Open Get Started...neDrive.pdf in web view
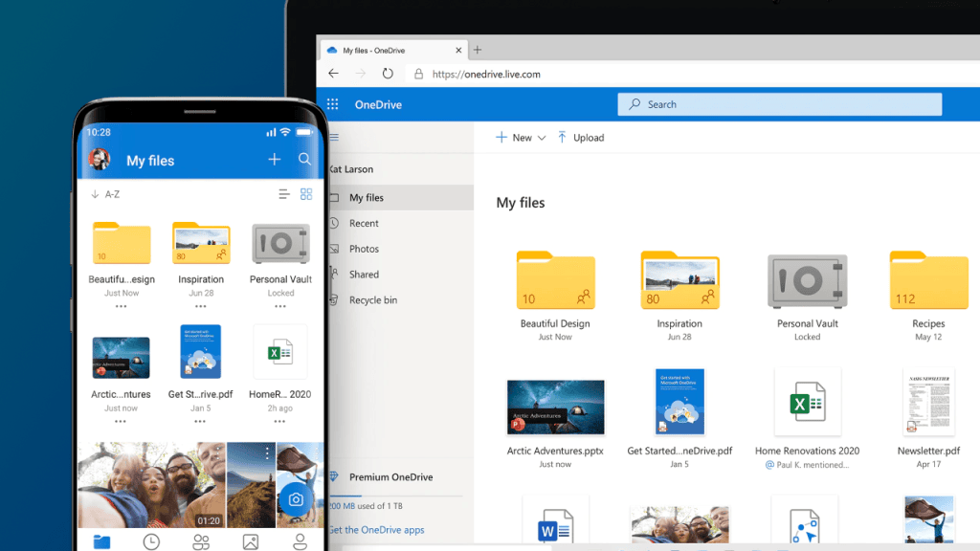Viewport: 980px width, 551px height. coord(679,402)
